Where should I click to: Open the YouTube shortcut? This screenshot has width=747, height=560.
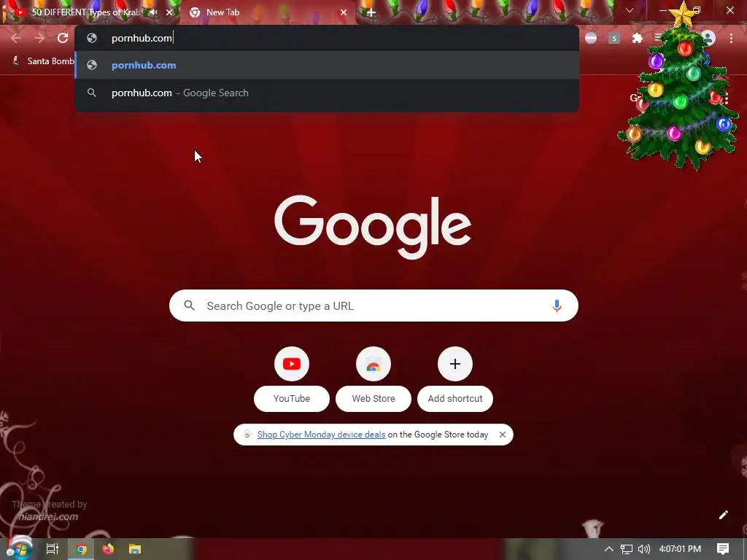click(292, 378)
